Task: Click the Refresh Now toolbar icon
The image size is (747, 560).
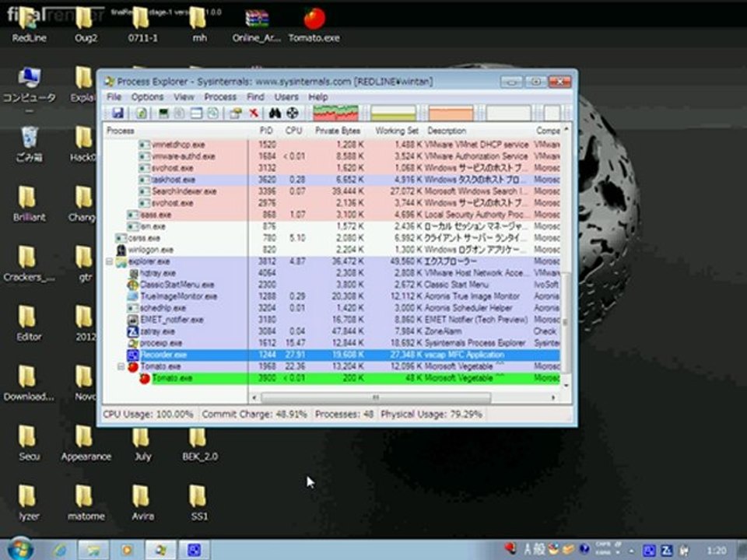Action: point(142,113)
